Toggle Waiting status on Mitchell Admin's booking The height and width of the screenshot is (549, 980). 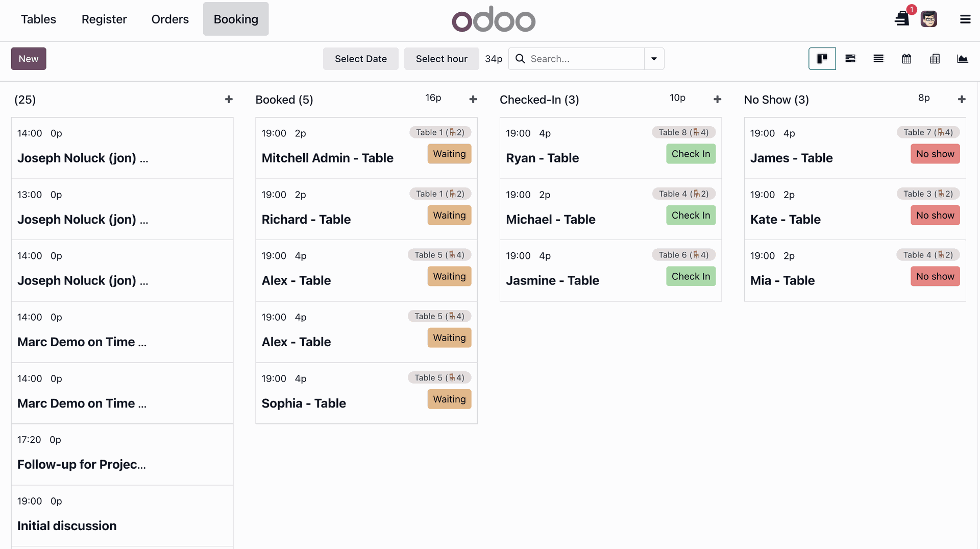pos(449,154)
